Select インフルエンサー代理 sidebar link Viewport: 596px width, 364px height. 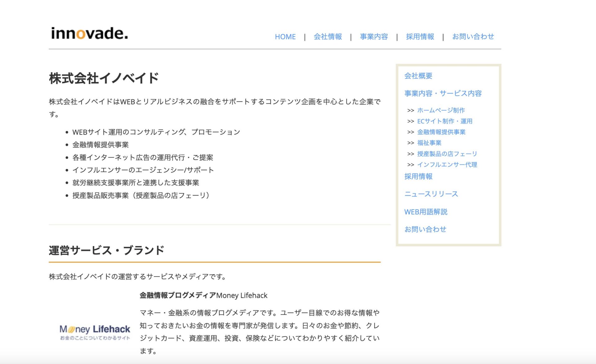447,164
